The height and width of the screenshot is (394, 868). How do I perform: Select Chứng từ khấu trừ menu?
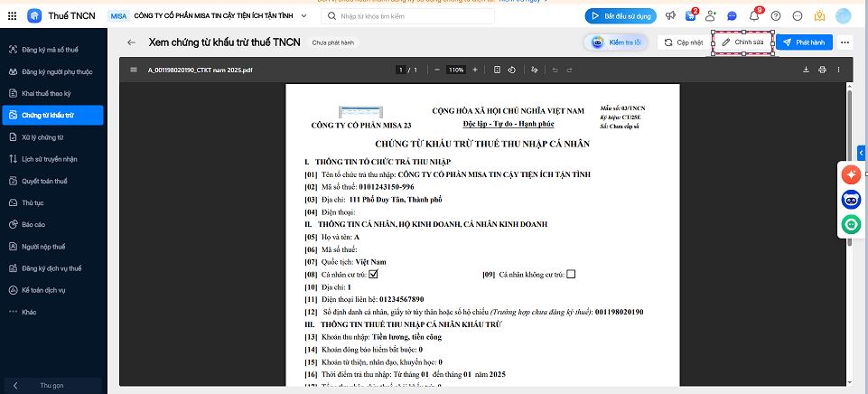(52, 116)
